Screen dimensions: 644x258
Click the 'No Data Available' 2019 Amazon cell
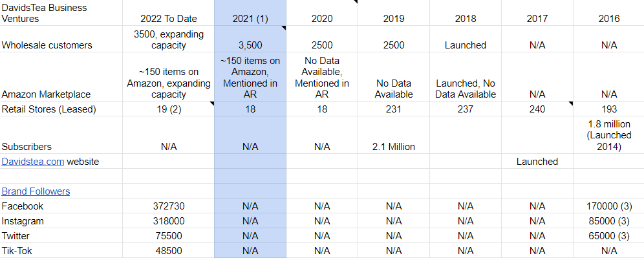click(394, 77)
